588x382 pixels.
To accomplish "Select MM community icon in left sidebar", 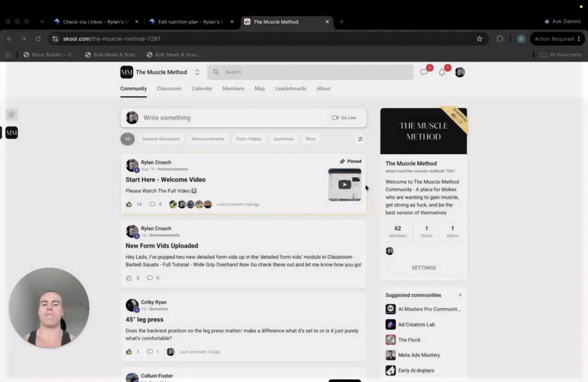I will point(11,133).
